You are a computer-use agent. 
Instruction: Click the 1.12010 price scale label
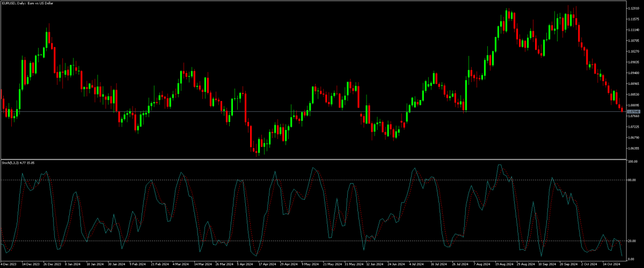pos(633,8)
